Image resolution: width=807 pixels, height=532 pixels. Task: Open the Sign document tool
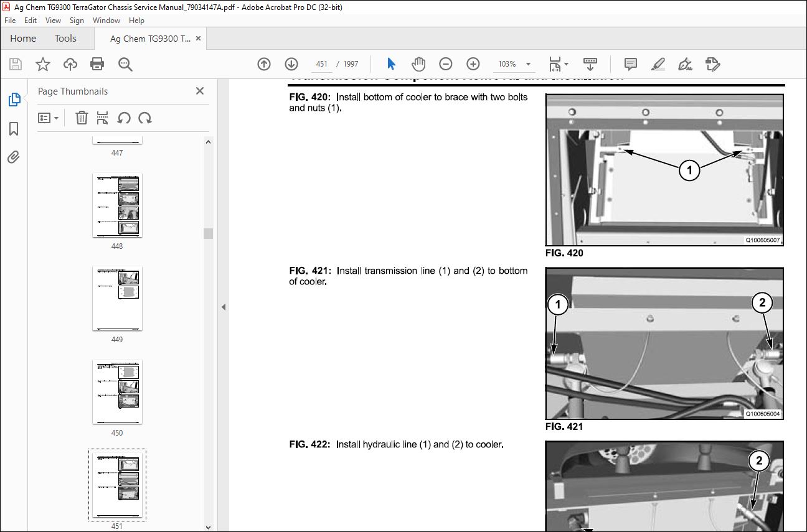coord(686,64)
